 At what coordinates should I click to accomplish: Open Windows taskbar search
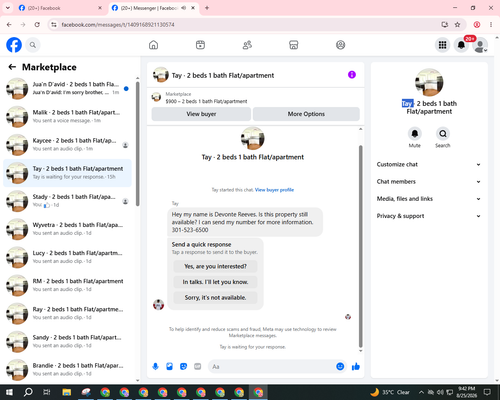28,392
